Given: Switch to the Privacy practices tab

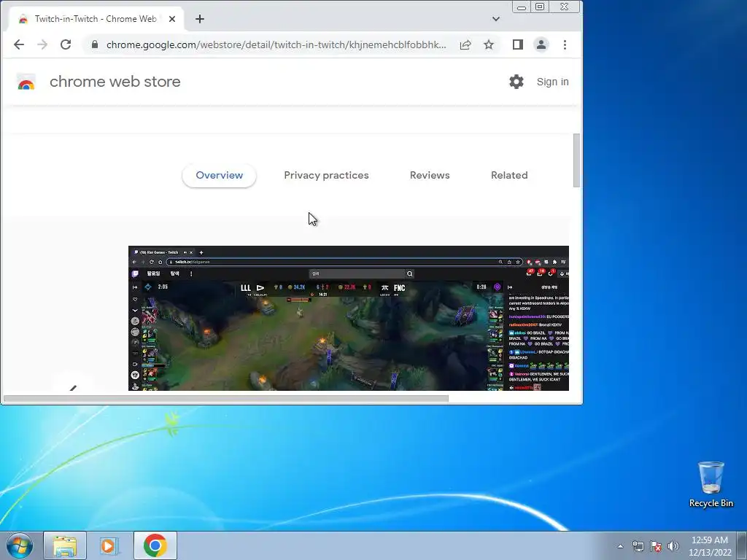Looking at the screenshot, I should (x=326, y=175).
